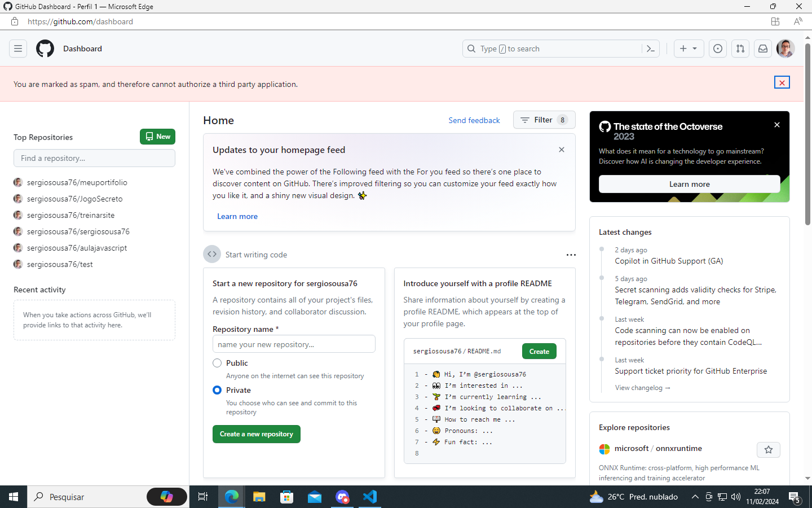Open Discord from the taskbar

(342, 497)
